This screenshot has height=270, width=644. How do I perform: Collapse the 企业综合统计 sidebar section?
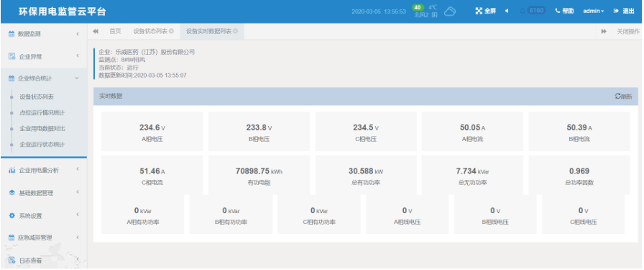[x=44, y=78]
